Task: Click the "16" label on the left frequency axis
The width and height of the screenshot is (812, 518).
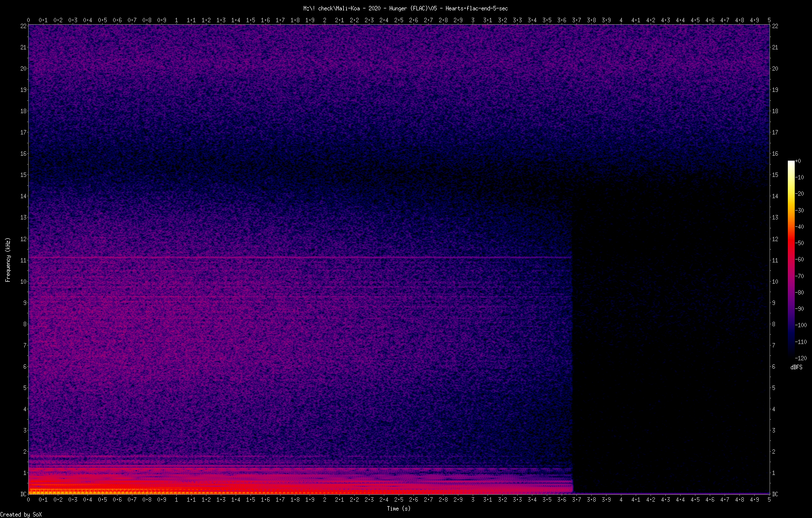Action: [23, 154]
